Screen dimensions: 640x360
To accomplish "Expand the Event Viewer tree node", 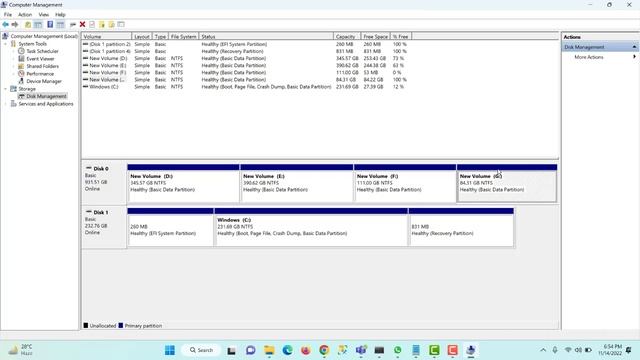I will coord(13,59).
